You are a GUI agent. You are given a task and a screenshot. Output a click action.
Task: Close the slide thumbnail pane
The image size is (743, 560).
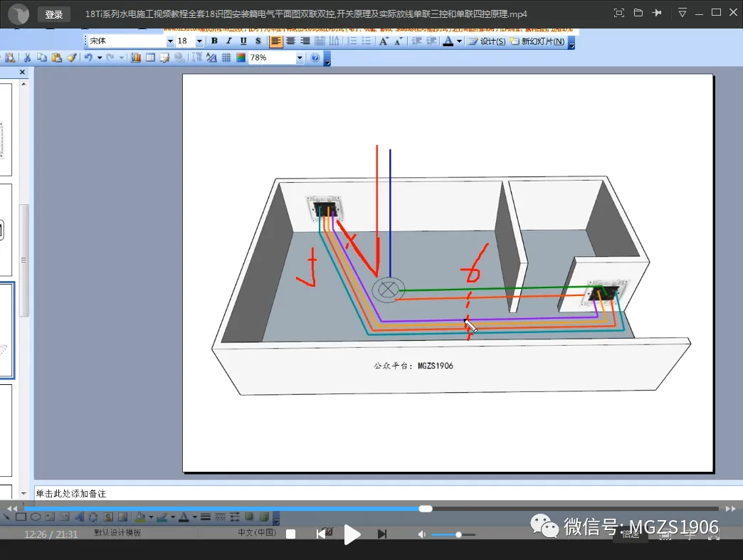(22, 72)
